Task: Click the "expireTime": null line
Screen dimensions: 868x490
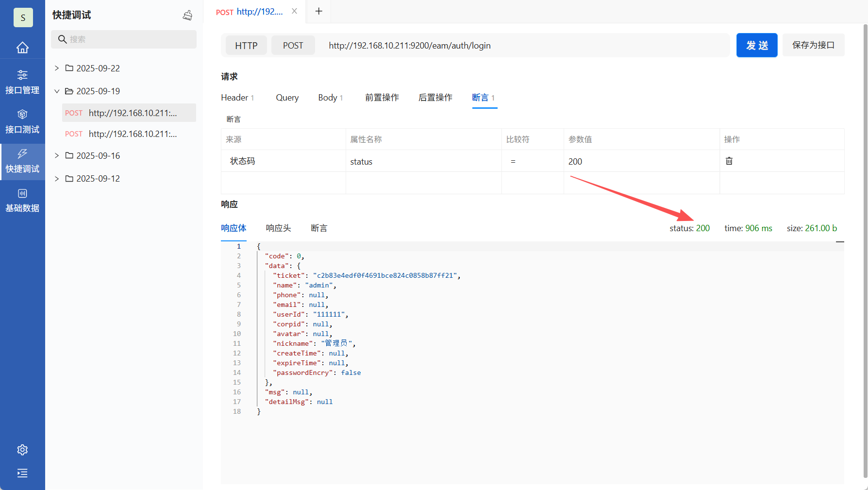Action: coord(311,363)
